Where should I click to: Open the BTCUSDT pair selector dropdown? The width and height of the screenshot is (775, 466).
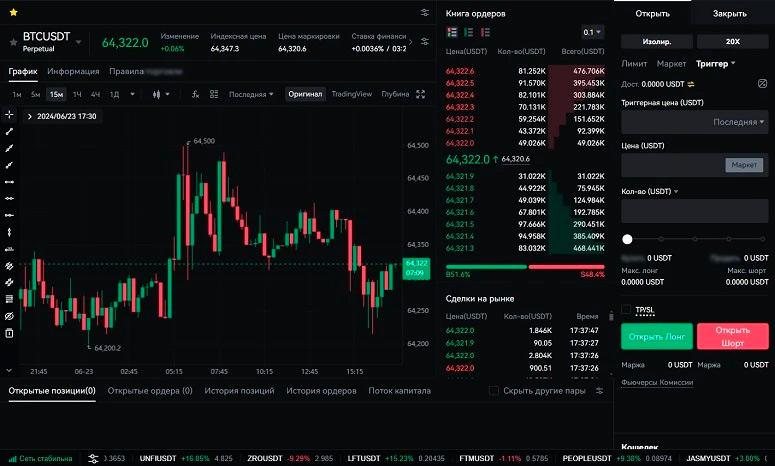coord(78,37)
